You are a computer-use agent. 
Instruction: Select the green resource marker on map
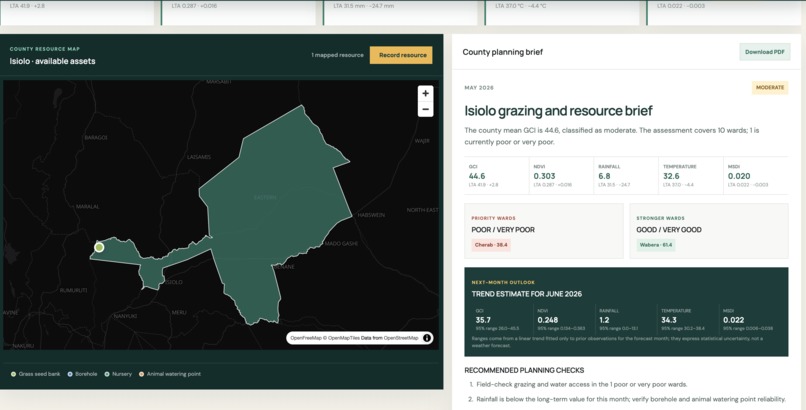99,248
